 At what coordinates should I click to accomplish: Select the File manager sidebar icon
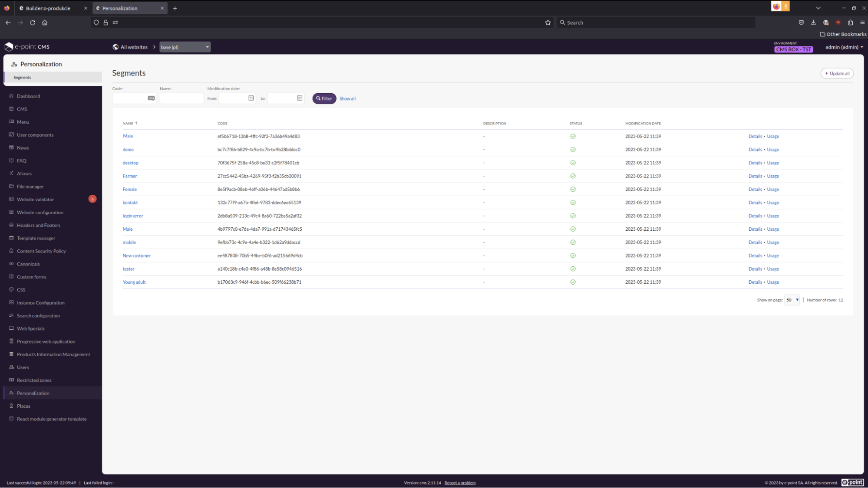click(11, 187)
